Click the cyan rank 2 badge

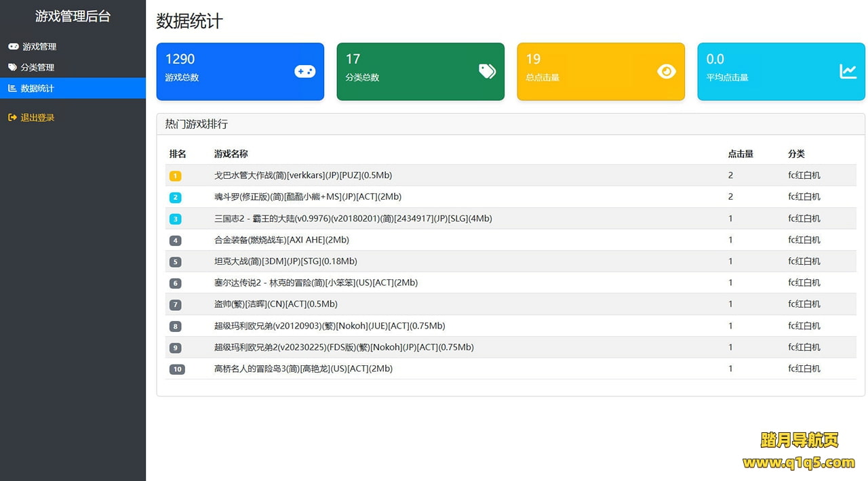(175, 198)
